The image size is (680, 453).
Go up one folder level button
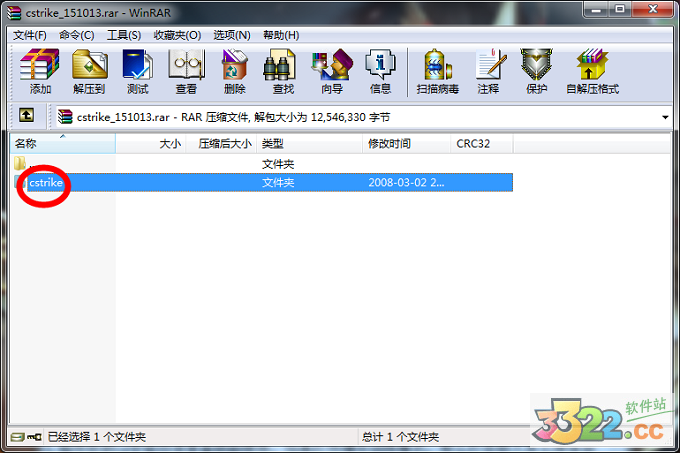(27, 117)
